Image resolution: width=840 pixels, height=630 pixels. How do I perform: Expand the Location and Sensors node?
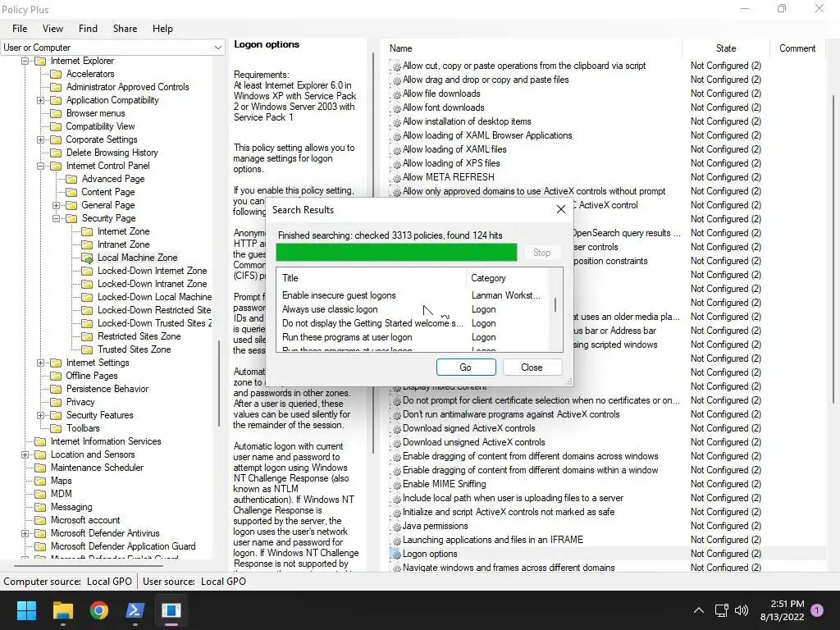tap(25, 454)
